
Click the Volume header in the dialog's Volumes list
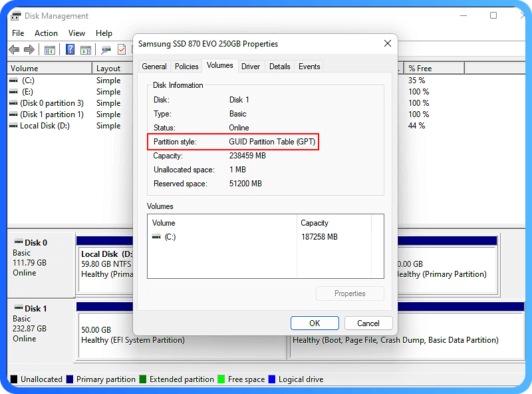(222, 223)
